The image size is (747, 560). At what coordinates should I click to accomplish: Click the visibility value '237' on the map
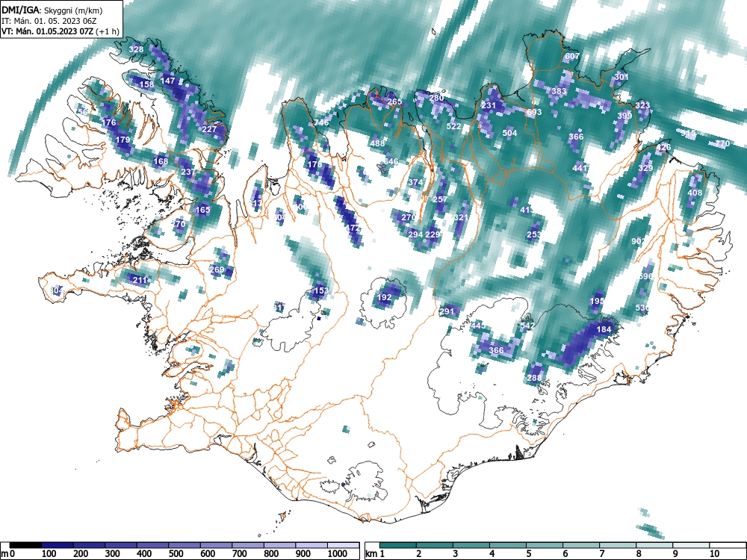coord(188,172)
